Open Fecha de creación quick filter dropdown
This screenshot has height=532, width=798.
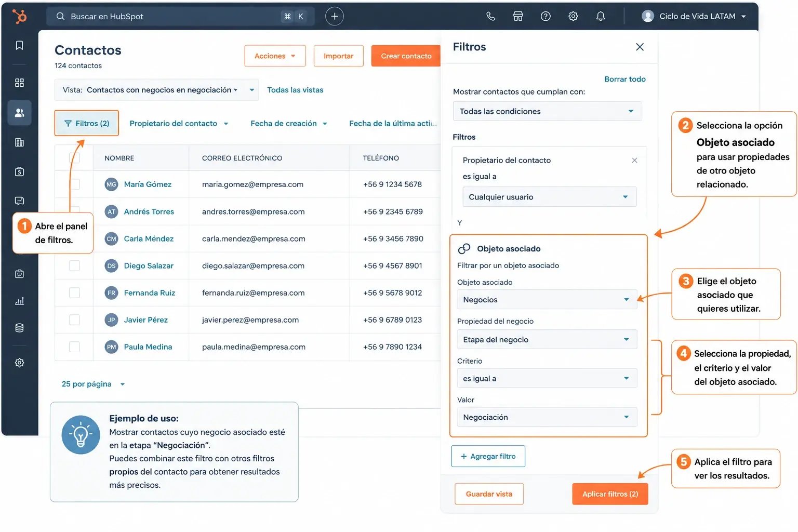(289, 123)
